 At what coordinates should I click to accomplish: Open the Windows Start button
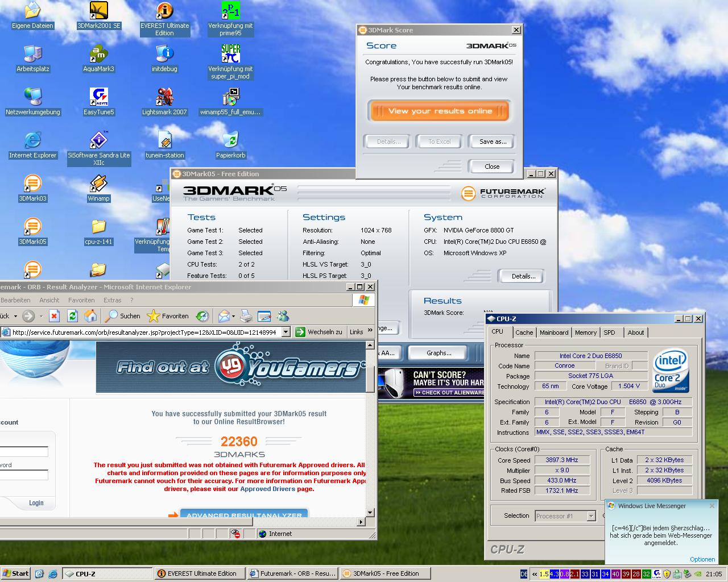[15, 573]
